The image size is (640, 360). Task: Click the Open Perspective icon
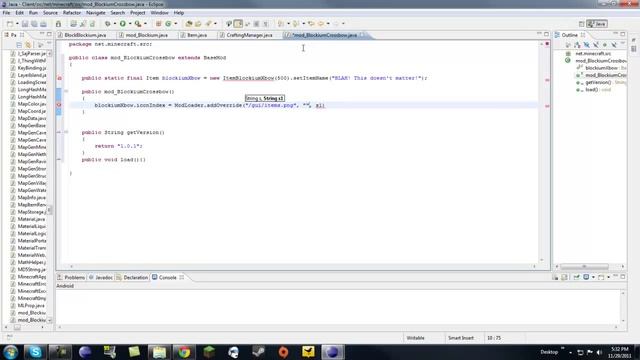581,24
